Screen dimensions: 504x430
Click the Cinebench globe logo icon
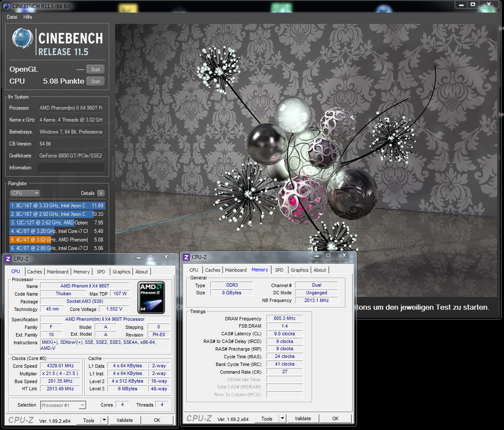[23, 38]
